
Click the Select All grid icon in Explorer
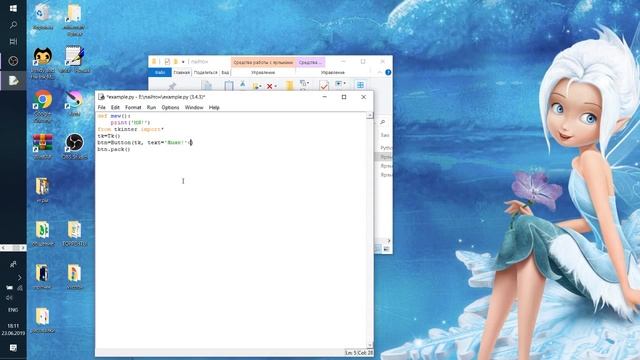click(360, 85)
